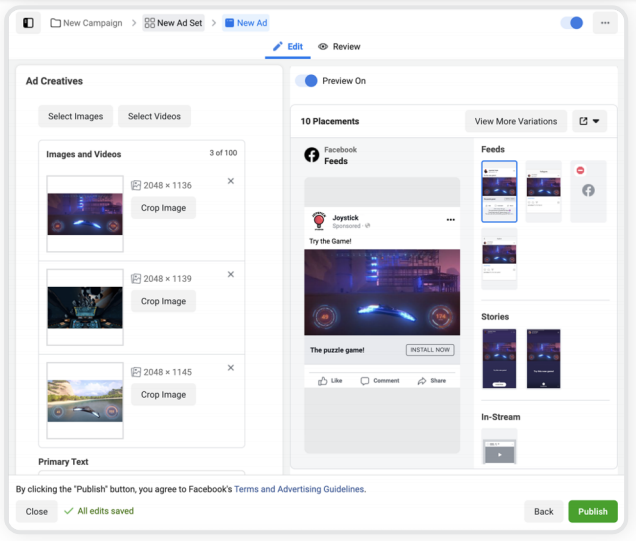The height and width of the screenshot is (541, 636).
Task: Remove the 2048 × 1136 image
Action: [231, 181]
